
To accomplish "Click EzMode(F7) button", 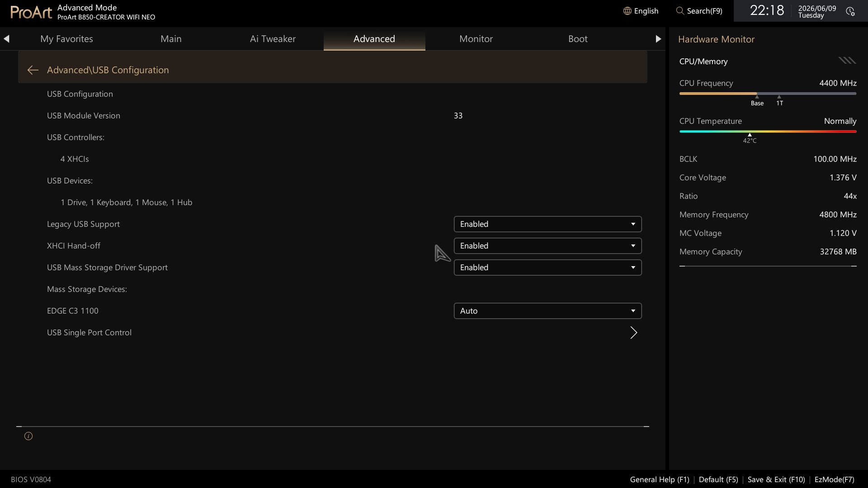I will click(x=834, y=479).
